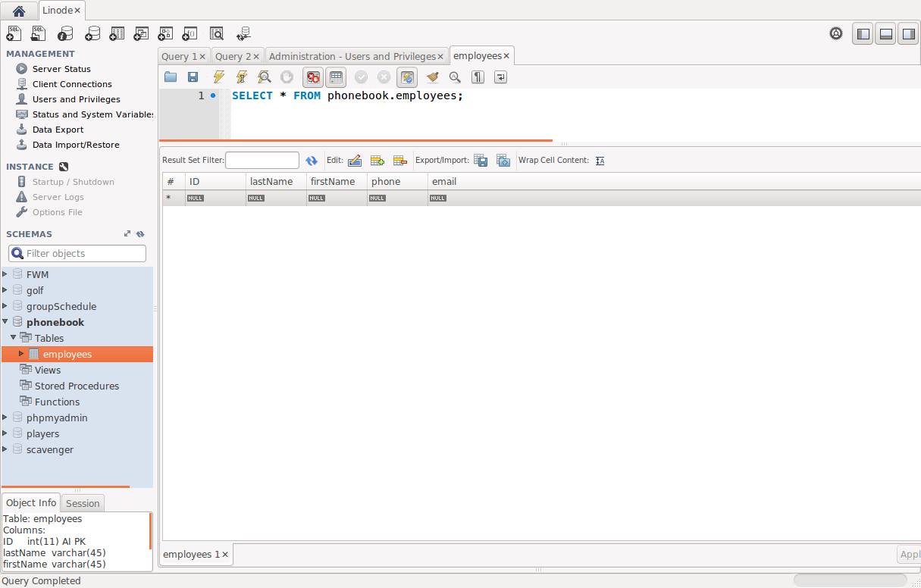Viewport: 921px width, 588px height.
Task: Collapse the phonebook schema tree
Action: (5, 322)
